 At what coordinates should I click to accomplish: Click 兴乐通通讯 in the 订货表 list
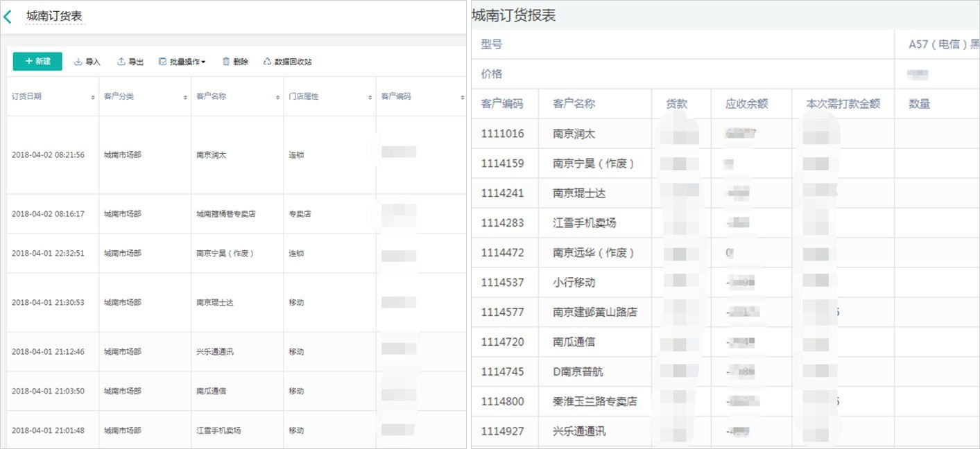point(215,352)
